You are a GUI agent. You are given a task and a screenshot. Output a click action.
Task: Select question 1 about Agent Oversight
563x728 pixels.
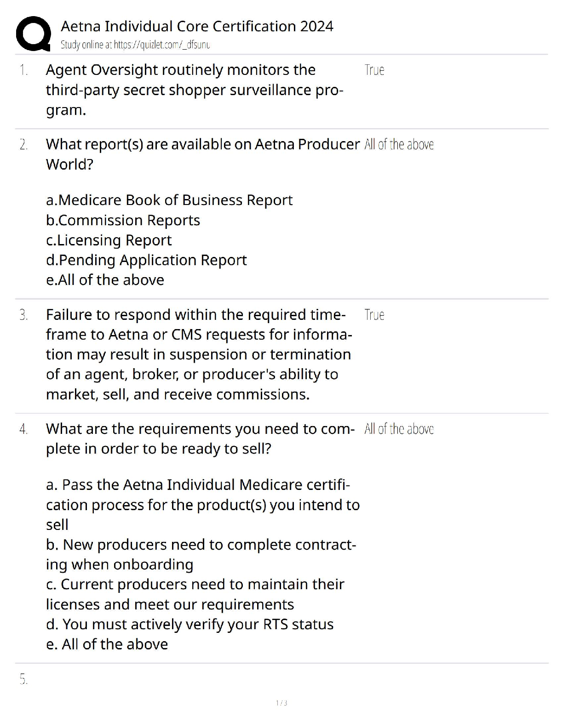click(195, 90)
